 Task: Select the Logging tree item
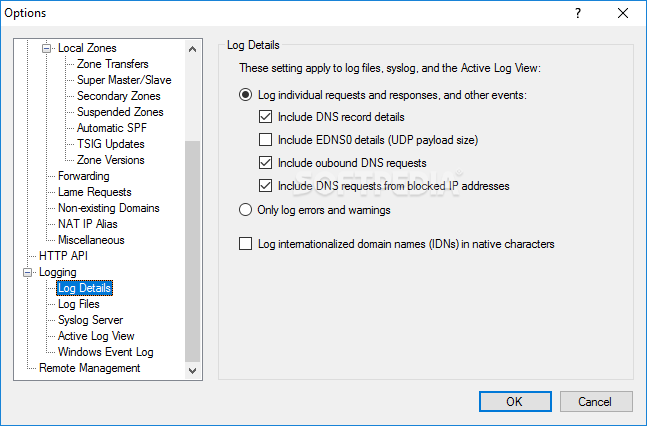point(58,272)
